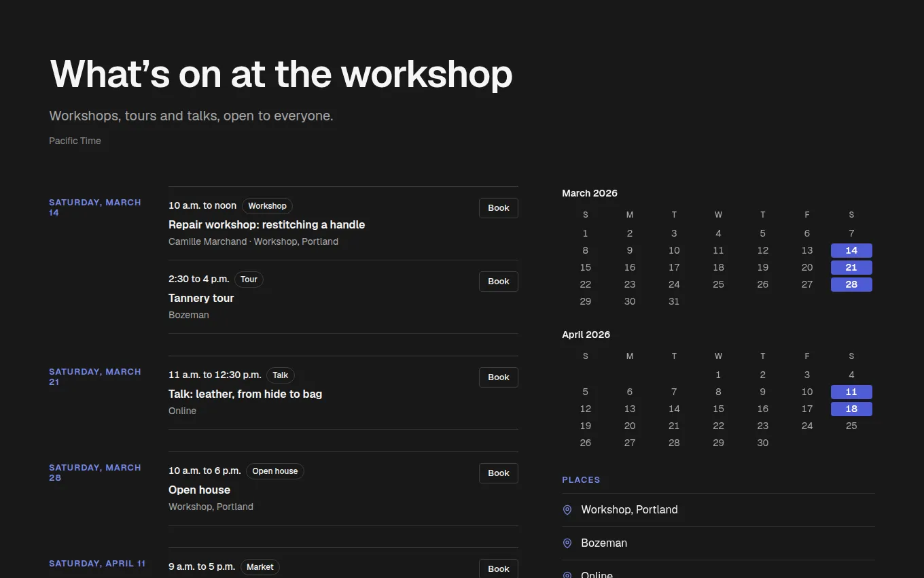Select highlighted March 28 in the calendar
Viewport: 924px width, 578px height.
click(851, 284)
